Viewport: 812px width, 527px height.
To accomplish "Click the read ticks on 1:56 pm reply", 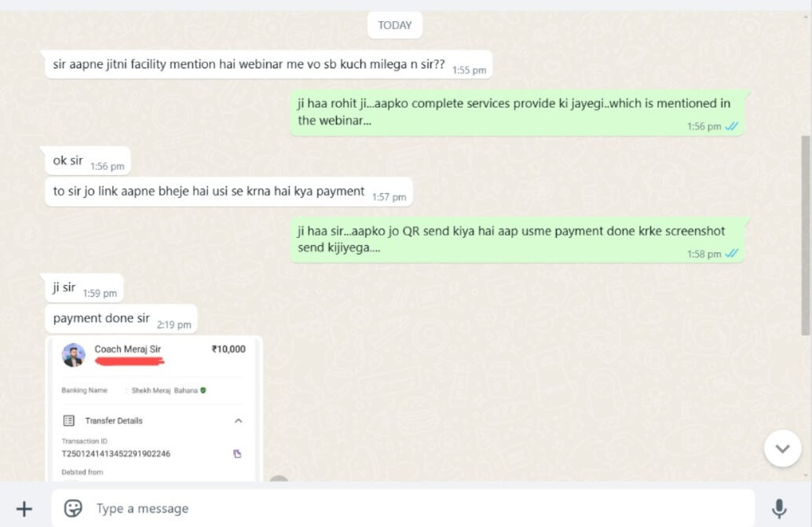I will click(732, 126).
